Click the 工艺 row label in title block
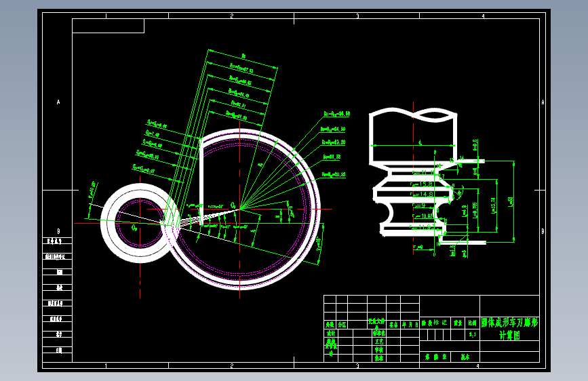Image resolution: width=588 pixels, height=381 pixels. point(378,342)
